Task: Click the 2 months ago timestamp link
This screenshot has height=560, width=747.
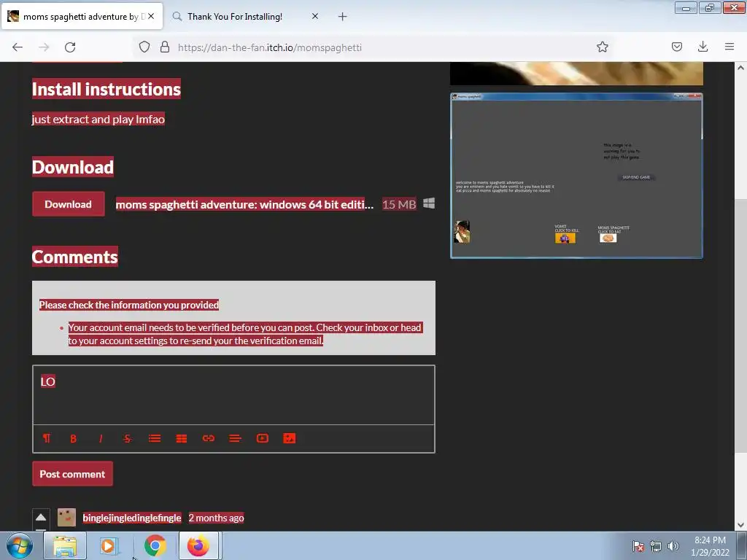Action: (x=216, y=518)
